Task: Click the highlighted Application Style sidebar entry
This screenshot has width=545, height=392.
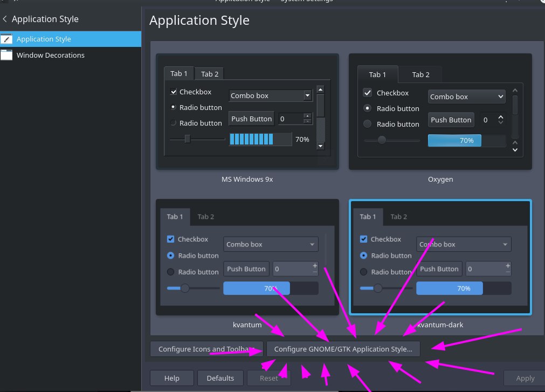Action: pos(71,39)
